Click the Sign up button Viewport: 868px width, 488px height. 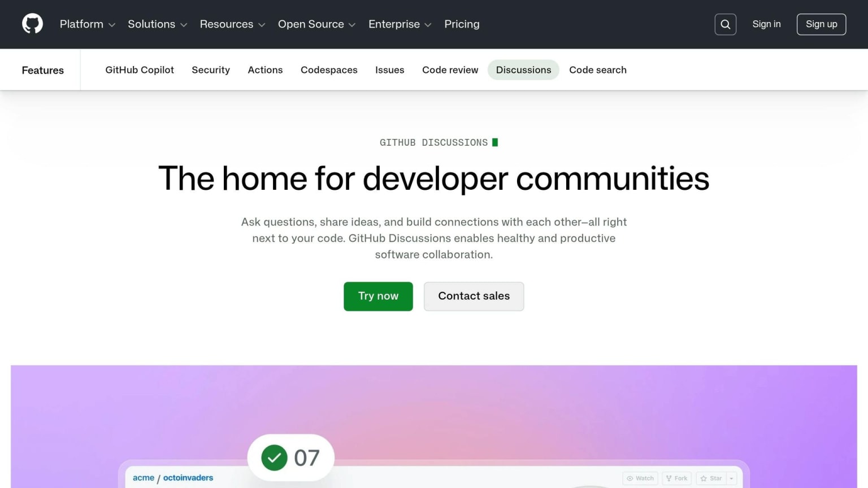(x=821, y=24)
